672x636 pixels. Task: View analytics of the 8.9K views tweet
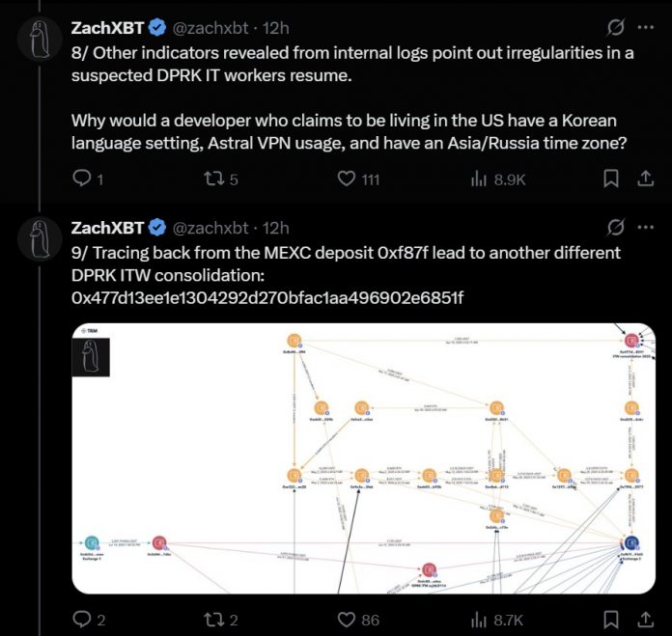(478, 179)
